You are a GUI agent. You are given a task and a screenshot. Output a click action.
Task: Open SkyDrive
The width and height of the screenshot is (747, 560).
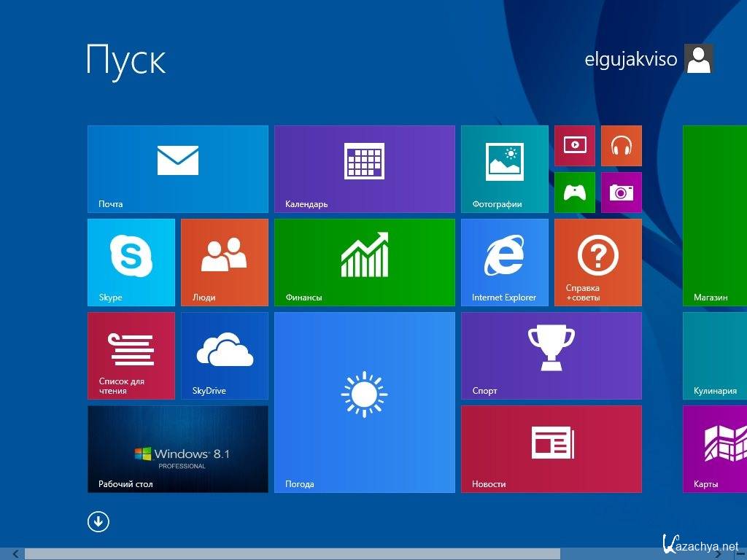coord(224,355)
